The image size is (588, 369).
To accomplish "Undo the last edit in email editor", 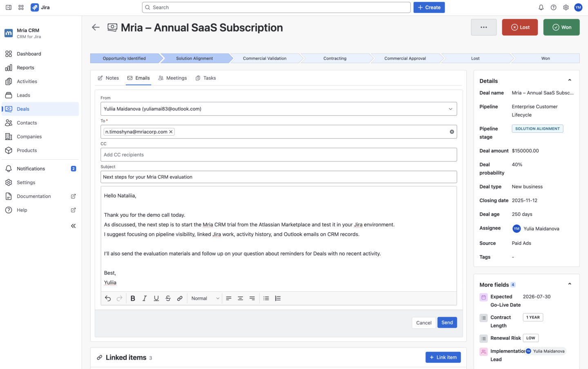I will [108, 298].
